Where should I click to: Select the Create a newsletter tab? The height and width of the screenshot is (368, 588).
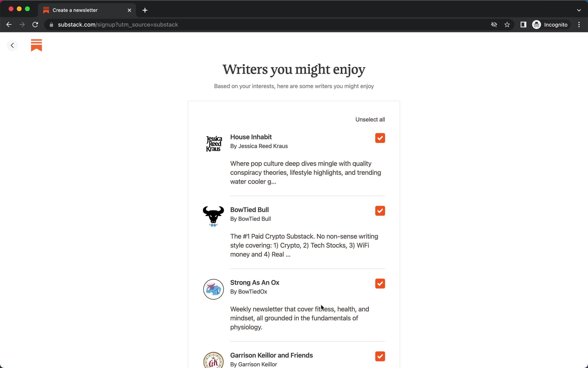(x=87, y=10)
